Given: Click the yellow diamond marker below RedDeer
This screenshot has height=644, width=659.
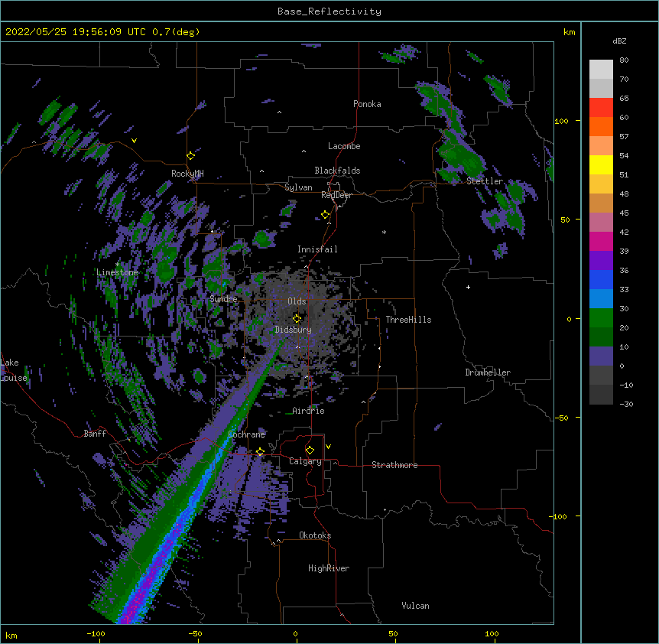Looking at the screenshot, I should (325, 215).
